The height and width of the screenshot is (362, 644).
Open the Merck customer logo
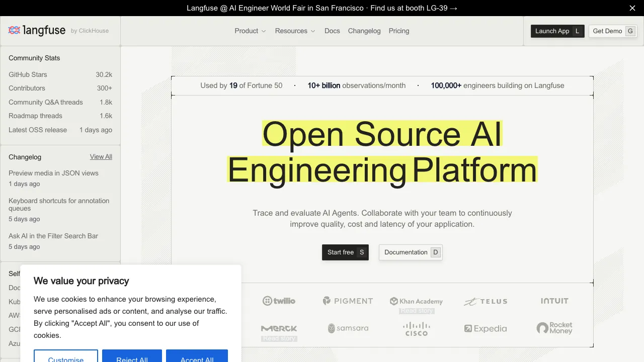[279, 328]
